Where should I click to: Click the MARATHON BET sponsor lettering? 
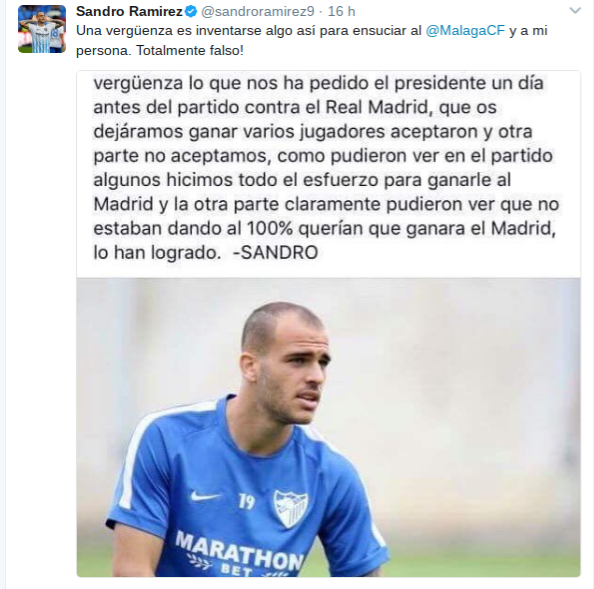[239, 555]
